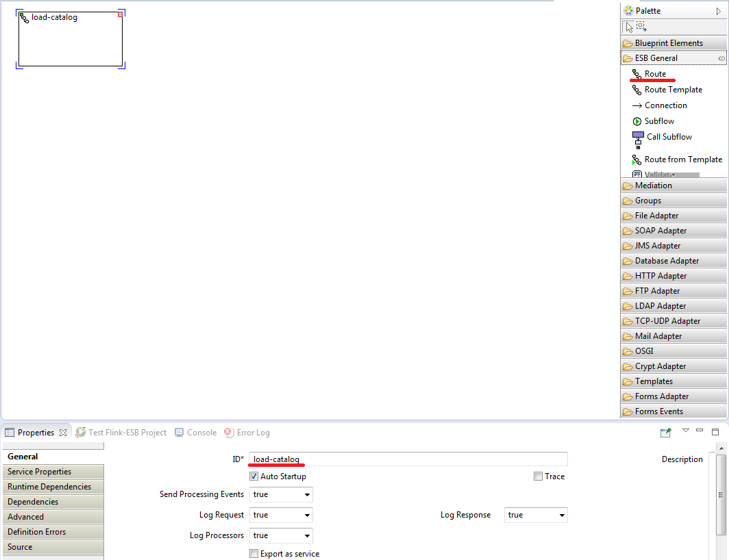This screenshot has width=729, height=560.
Task: Check the Export as service option
Action: 254,554
